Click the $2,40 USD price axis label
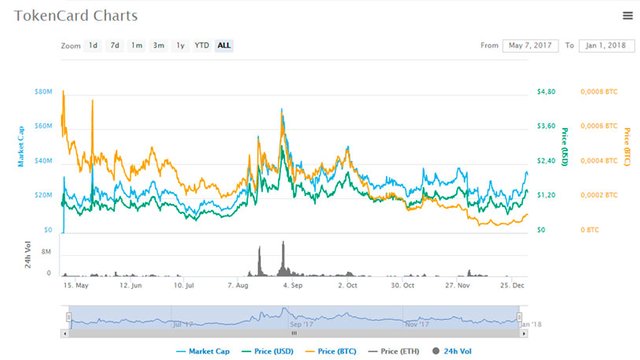Image resolution: width=640 pixels, height=360 pixels. (546, 161)
